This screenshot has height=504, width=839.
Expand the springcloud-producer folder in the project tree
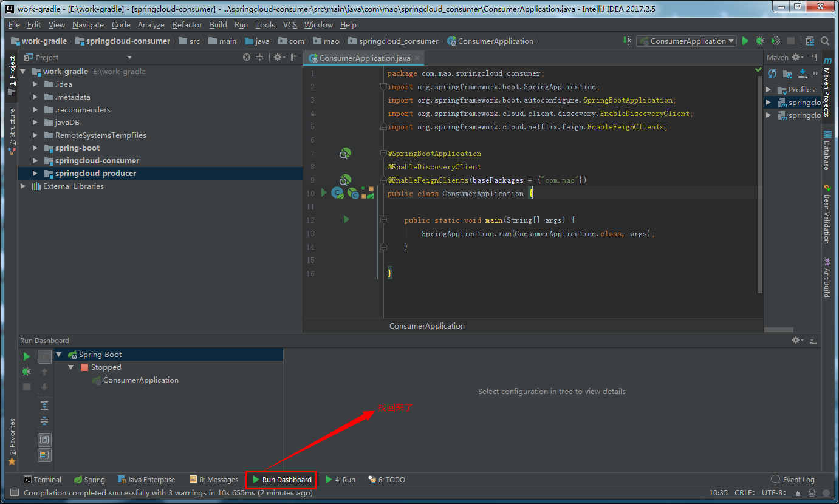click(35, 174)
